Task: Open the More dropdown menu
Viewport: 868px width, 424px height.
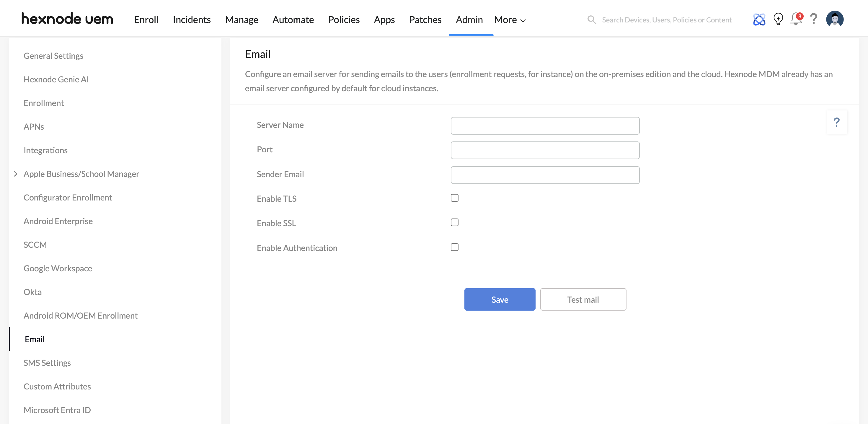Action: [510, 20]
